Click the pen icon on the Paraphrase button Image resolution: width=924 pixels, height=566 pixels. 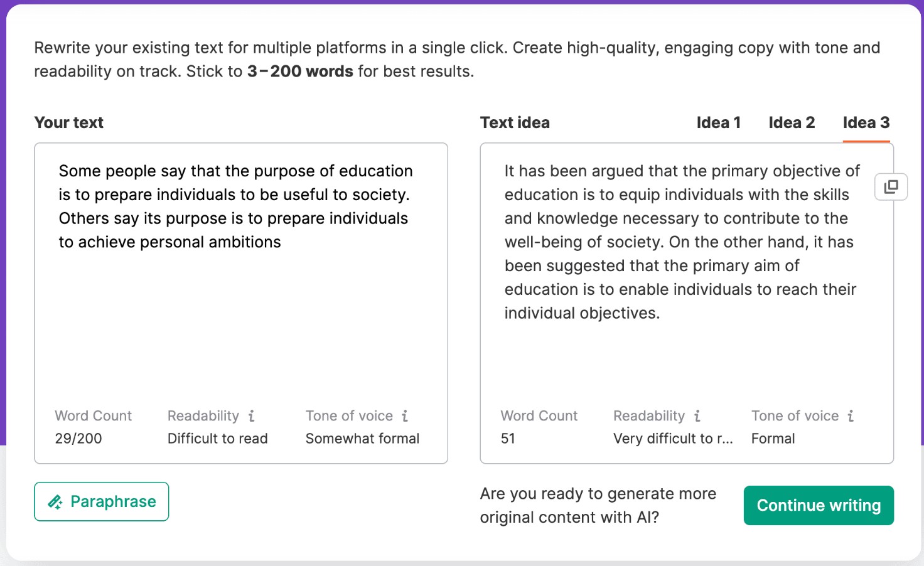point(55,502)
